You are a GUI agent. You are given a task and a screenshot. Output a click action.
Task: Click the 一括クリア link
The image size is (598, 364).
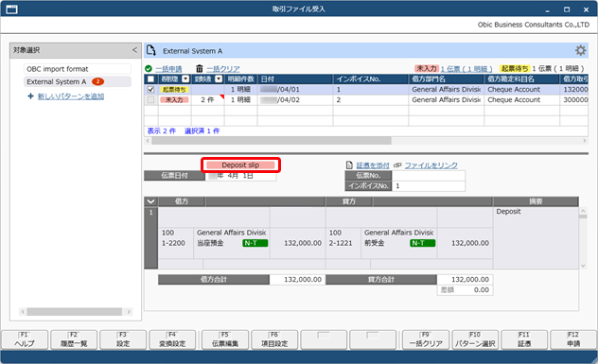pyautogui.click(x=223, y=69)
